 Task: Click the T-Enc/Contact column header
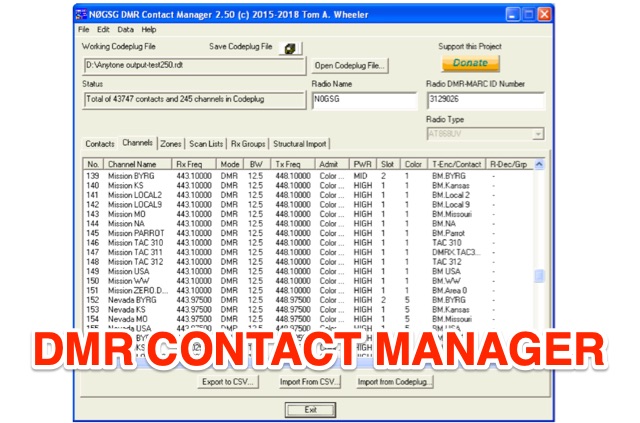pos(456,164)
